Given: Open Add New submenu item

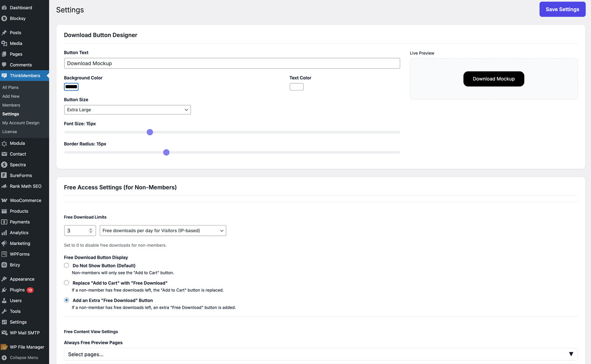Looking at the screenshot, I should pyautogui.click(x=11, y=96).
